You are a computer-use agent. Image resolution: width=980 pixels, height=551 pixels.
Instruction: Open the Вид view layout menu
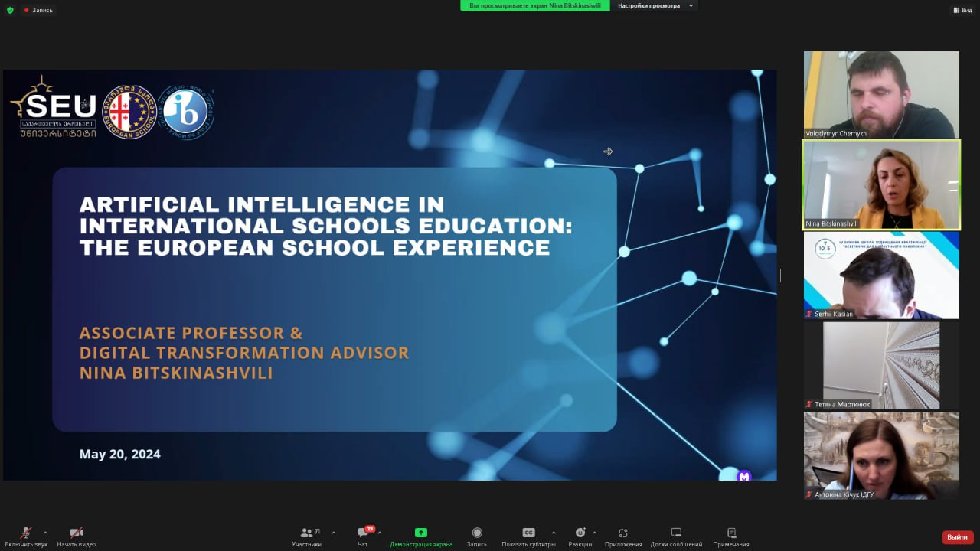click(962, 10)
